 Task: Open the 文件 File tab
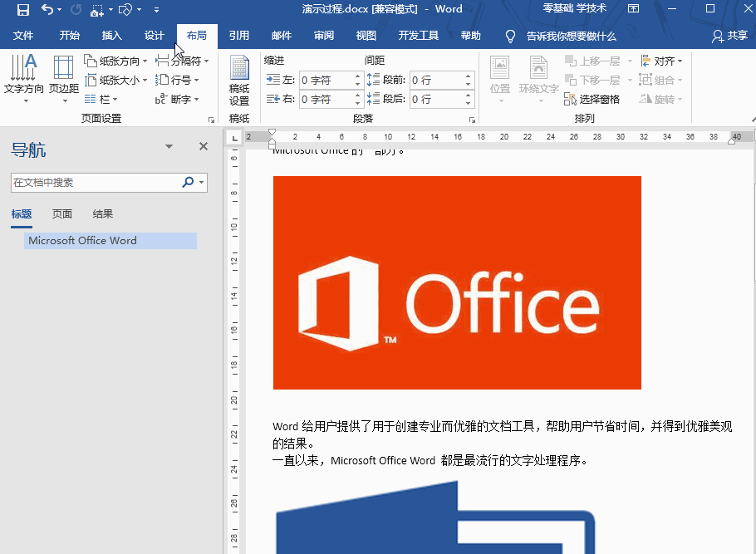[x=22, y=36]
